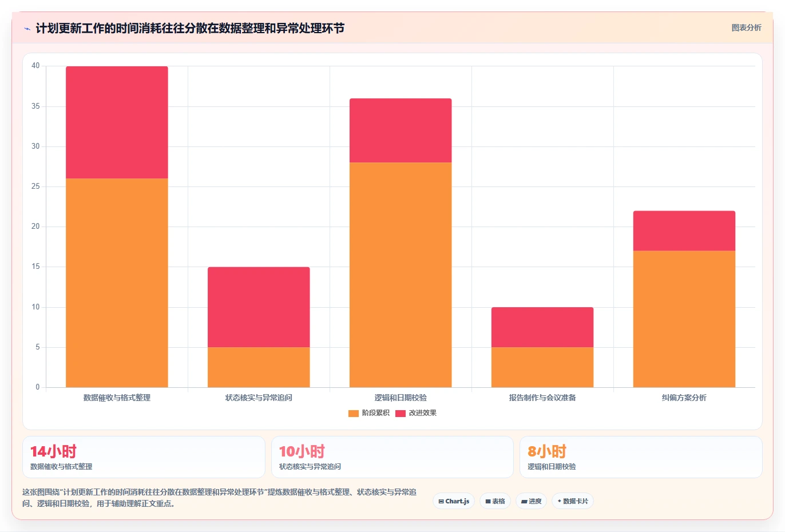The image size is (785, 532).
Task: Click the red segment of 数据催收与格式整理 bar
Action: (x=117, y=122)
